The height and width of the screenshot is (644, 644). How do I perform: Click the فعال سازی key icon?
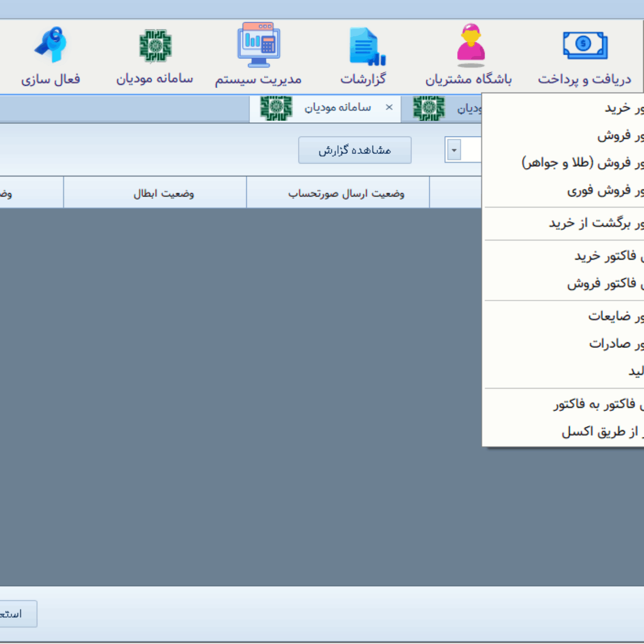(x=50, y=45)
